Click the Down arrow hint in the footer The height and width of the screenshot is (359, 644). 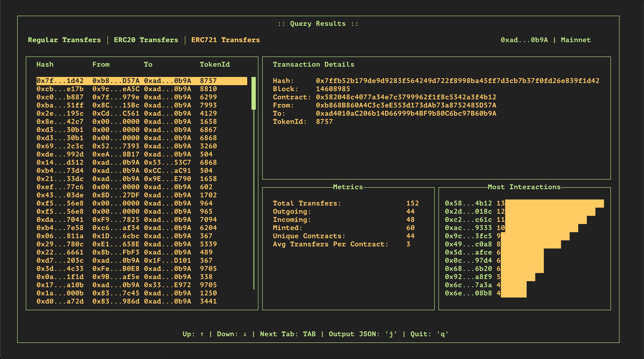(232, 334)
